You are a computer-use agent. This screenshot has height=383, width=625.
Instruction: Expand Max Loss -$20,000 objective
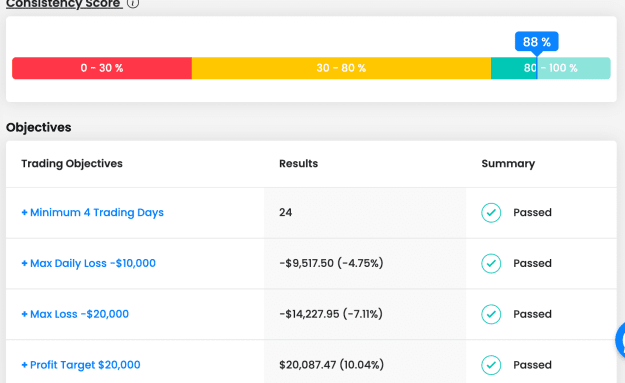75,314
